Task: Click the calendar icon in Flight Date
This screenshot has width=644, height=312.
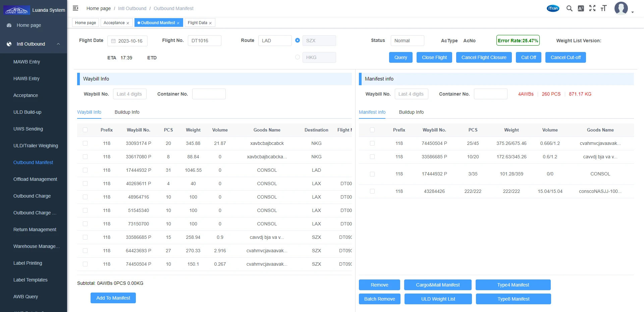Action: pos(113,41)
